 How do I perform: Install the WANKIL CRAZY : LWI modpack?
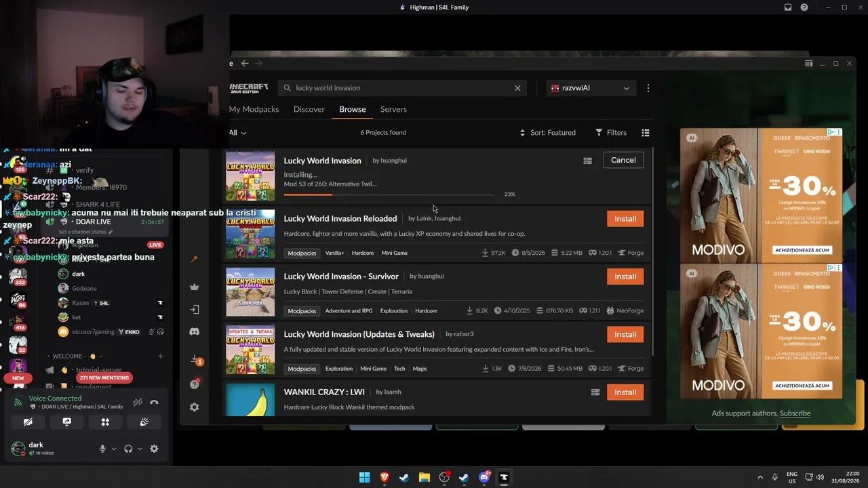click(x=625, y=392)
